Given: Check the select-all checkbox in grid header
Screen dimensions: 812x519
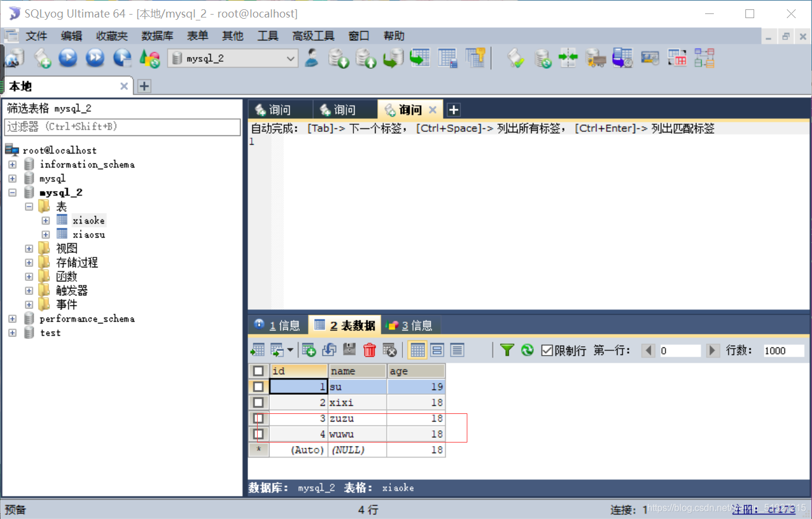Looking at the screenshot, I should coord(258,371).
